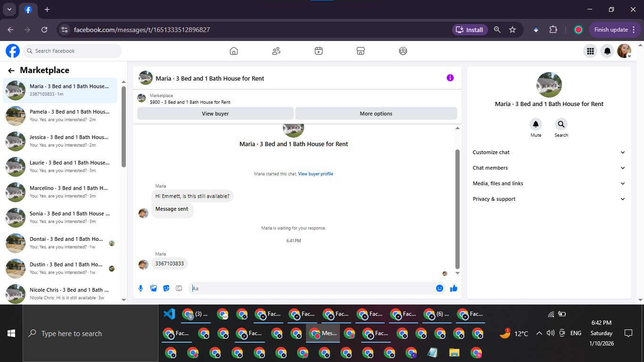Viewport: 644px width, 362px height.
Task: Choose a sticker icon in composer
Action: pos(166,288)
